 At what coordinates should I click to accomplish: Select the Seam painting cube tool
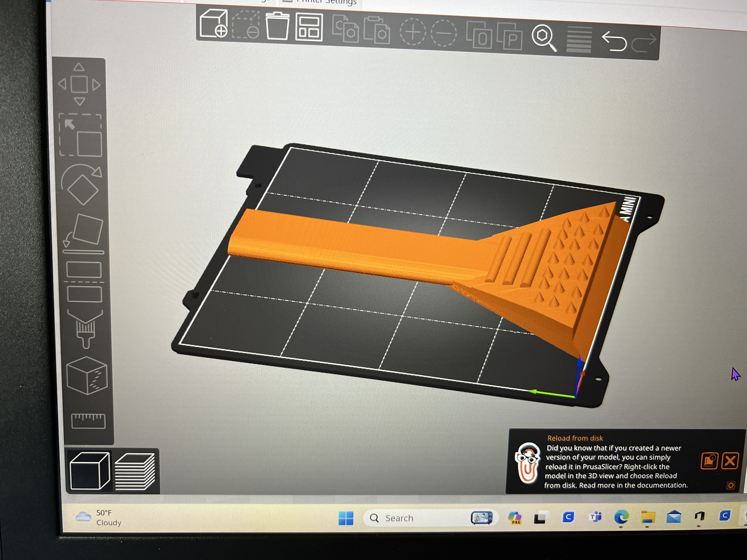click(87, 376)
